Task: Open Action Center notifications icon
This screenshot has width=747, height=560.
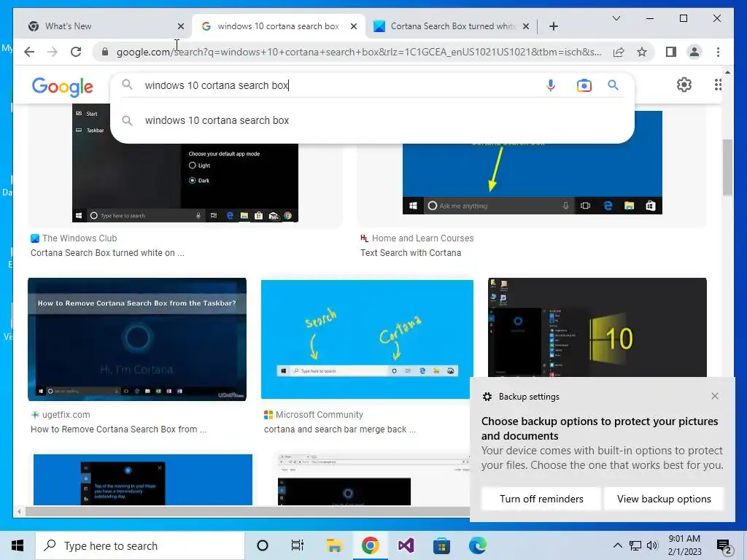Action: point(724,546)
